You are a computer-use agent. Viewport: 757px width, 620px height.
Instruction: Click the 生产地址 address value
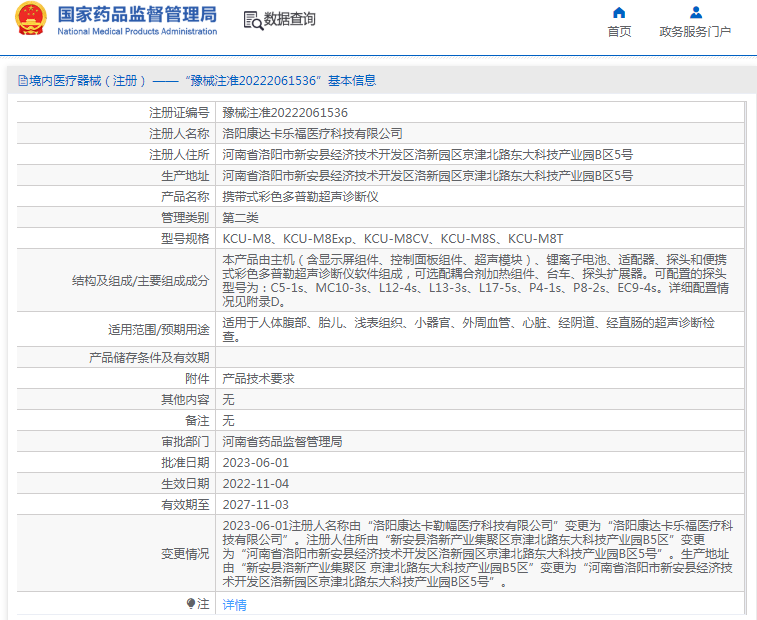point(427,176)
